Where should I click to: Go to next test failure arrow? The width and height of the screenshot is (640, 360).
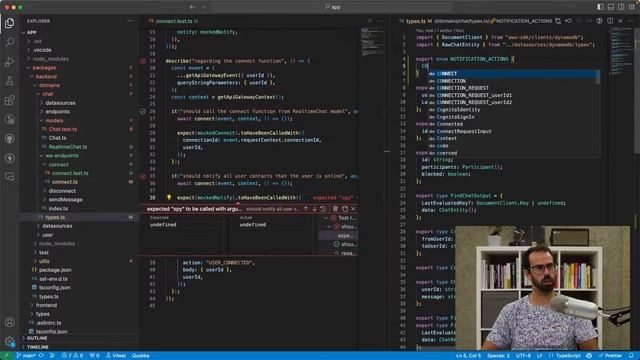pyautogui.click(x=314, y=209)
